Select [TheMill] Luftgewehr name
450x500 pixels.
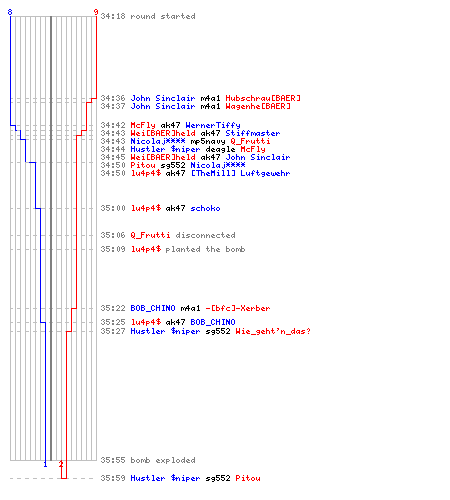coord(240,173)
